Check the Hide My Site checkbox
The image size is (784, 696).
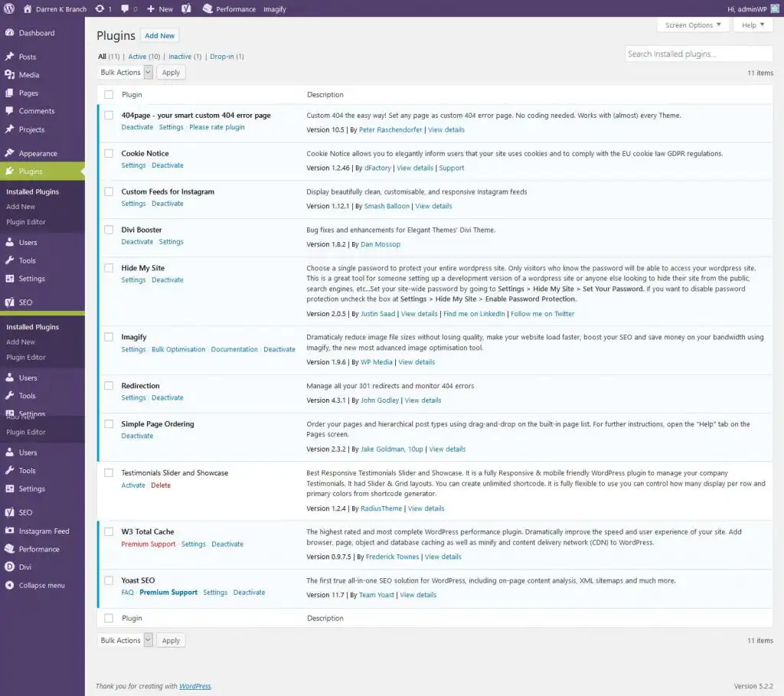pyautogui.click(x=109, y=268)
